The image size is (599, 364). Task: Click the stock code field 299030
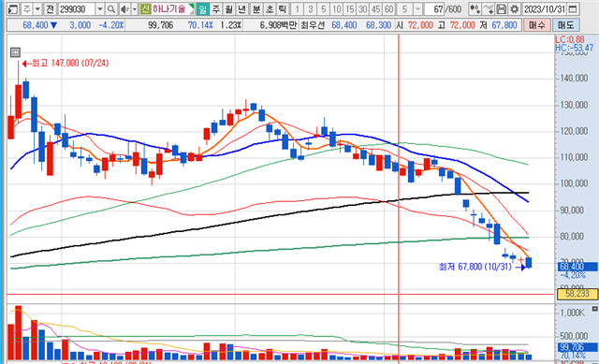77,8
